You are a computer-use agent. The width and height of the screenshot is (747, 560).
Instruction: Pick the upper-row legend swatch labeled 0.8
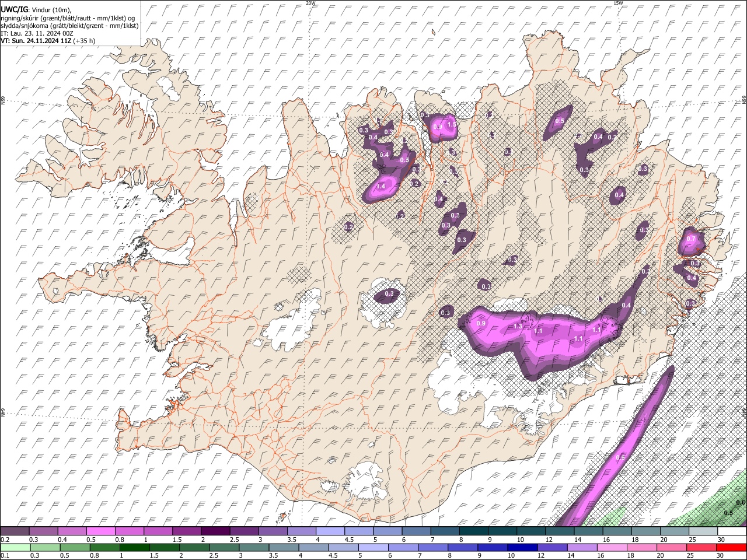129,531
